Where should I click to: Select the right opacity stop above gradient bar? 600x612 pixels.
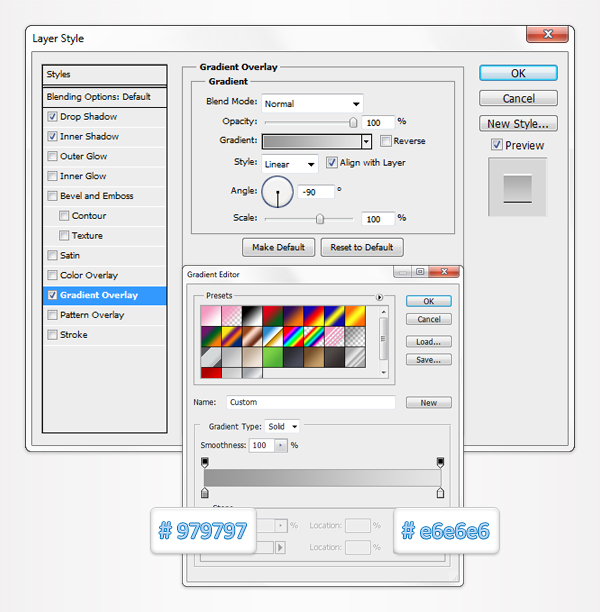(440, 462)
